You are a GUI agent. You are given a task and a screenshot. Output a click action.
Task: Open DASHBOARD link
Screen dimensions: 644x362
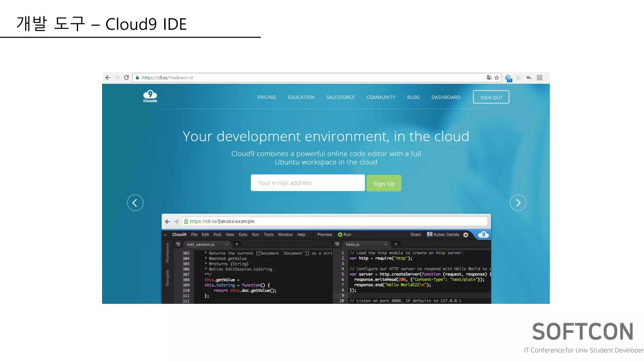[446, 97]
